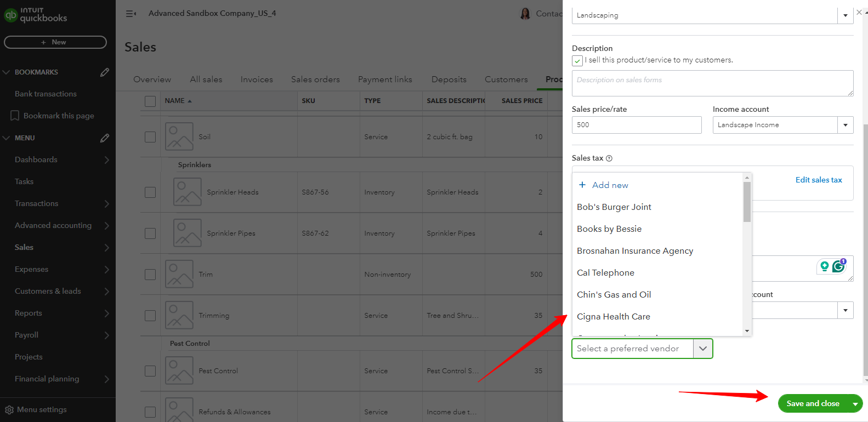Switch to the All sales tab

[206, 79]
